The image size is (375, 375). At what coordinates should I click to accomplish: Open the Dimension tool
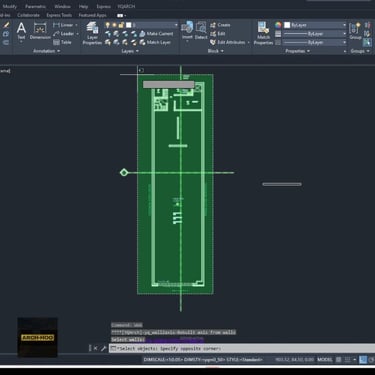(40, 31)
